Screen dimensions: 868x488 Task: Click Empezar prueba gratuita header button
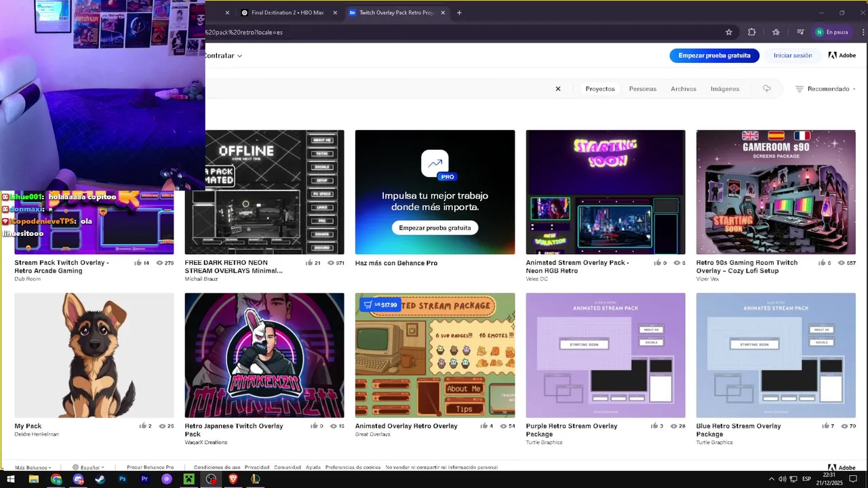click(714, 56)
